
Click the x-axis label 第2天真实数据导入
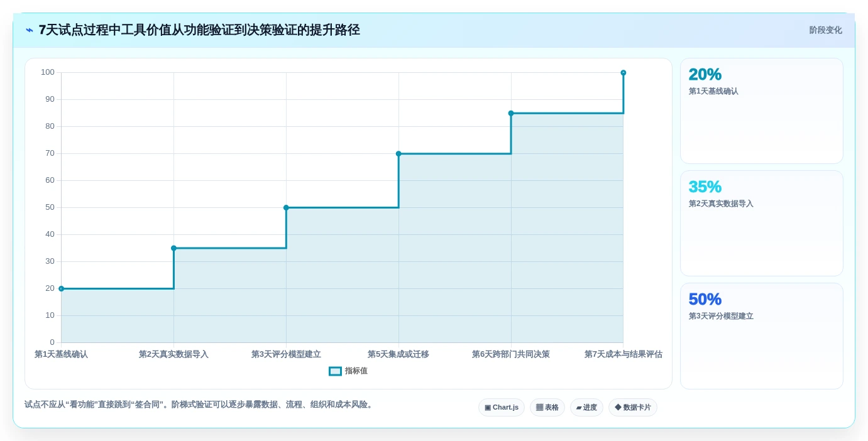click(173, 354)
